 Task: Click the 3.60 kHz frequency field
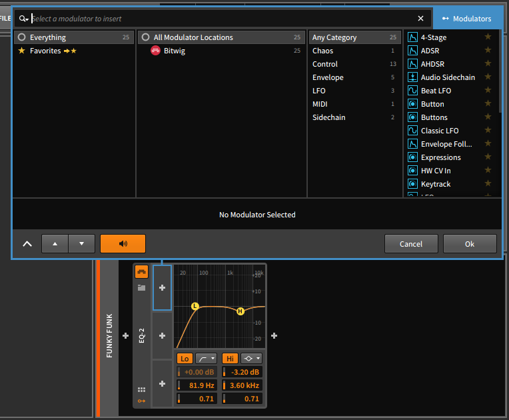click(x=242, y=385)
